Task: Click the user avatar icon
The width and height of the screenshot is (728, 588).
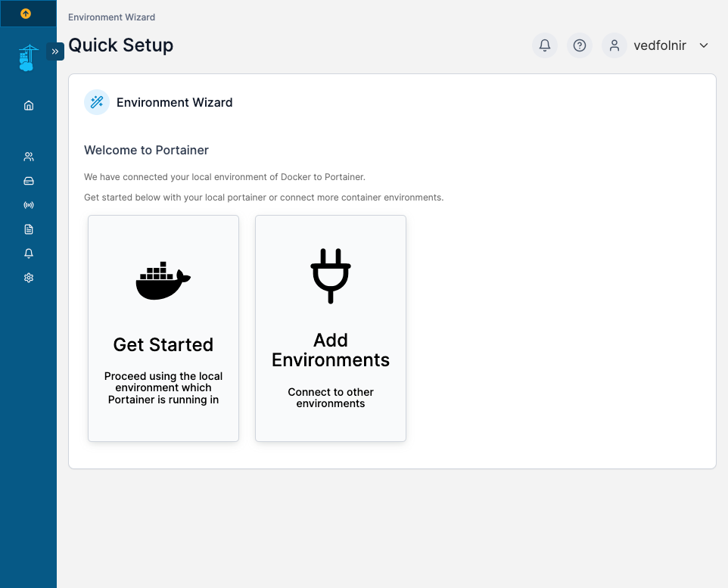Action: click(x=614, y=45)
